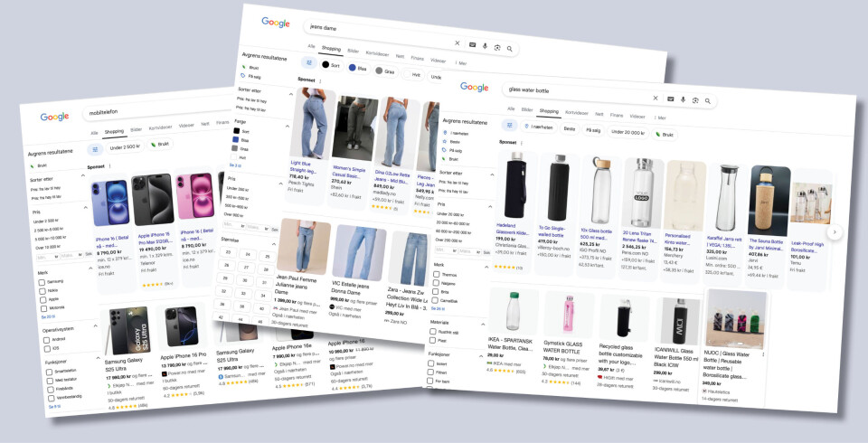The image size is (868, 443).
Task: Apply 'Brukt' chip in glass water bottle window
Action: click(x=665, y=134)
